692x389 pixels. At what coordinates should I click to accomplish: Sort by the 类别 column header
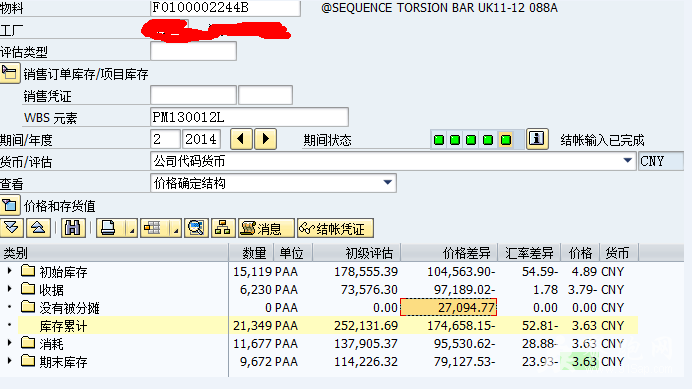click(114, 253)
